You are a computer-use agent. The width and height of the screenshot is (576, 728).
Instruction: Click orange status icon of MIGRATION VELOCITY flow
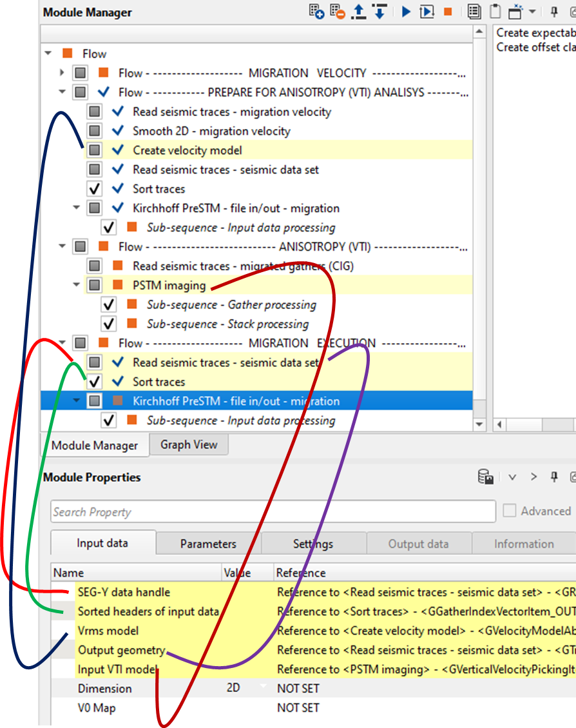(x=104, y=72)
